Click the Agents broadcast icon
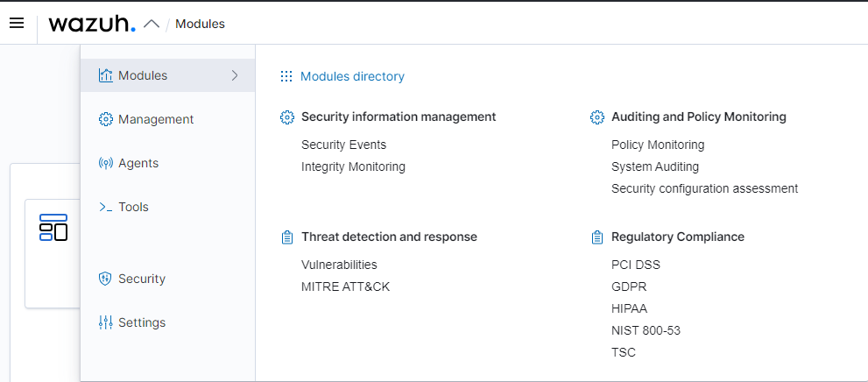The width and height of the screenshot is (868, 382). (x=105, y=163)
